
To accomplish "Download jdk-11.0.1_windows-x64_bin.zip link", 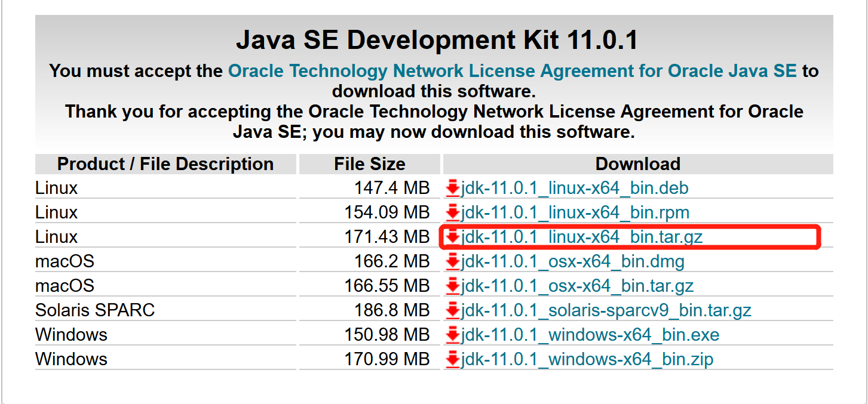I will click(x=587, y=360).
